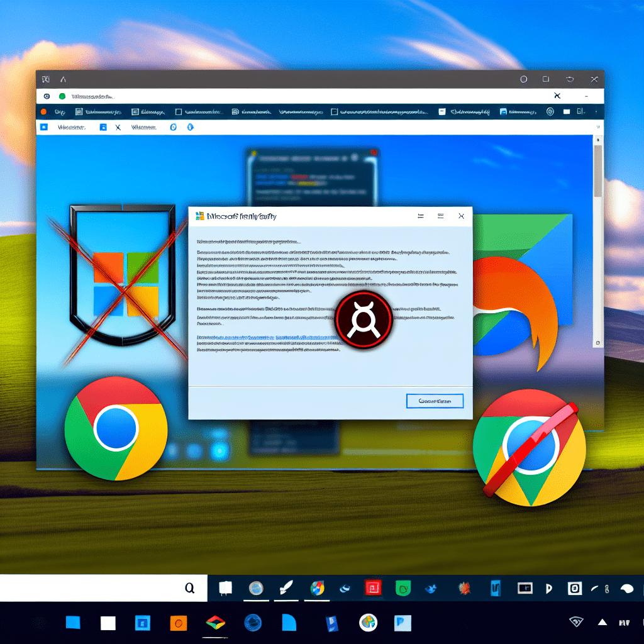Launch the Chrome icon in the taskbar
This screenshot has width=644, height=644.
[318, 588]
